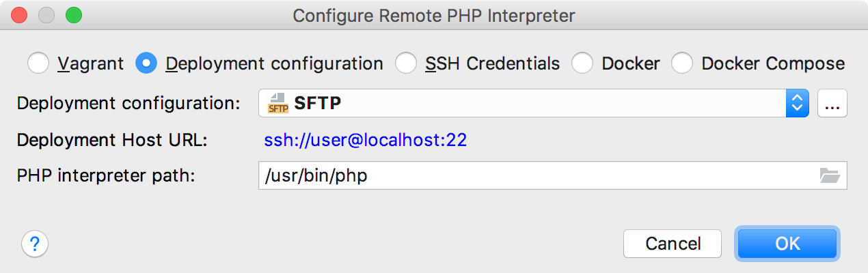The image size is (868, 273).
Task: Open help via the question mark button
Action: coord(36,243)
